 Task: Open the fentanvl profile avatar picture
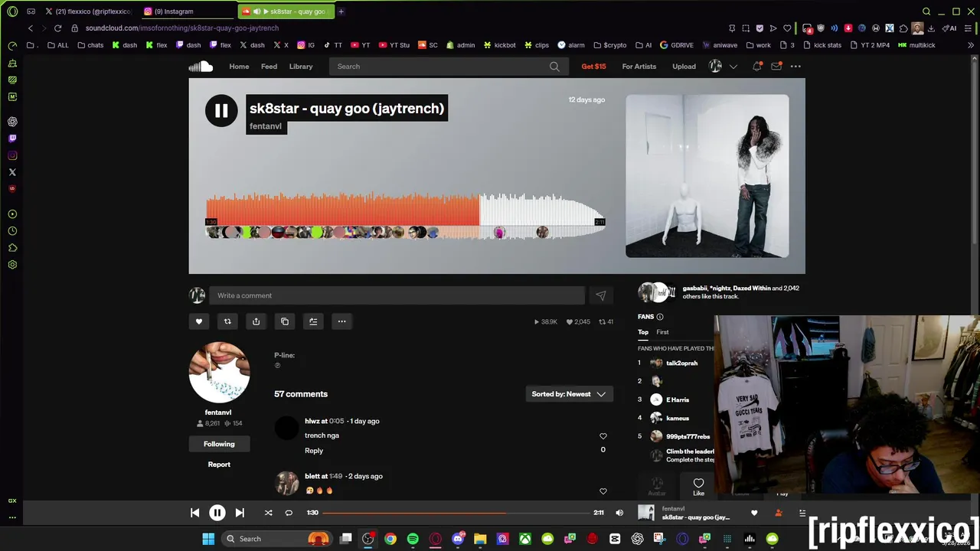[219, 373]
